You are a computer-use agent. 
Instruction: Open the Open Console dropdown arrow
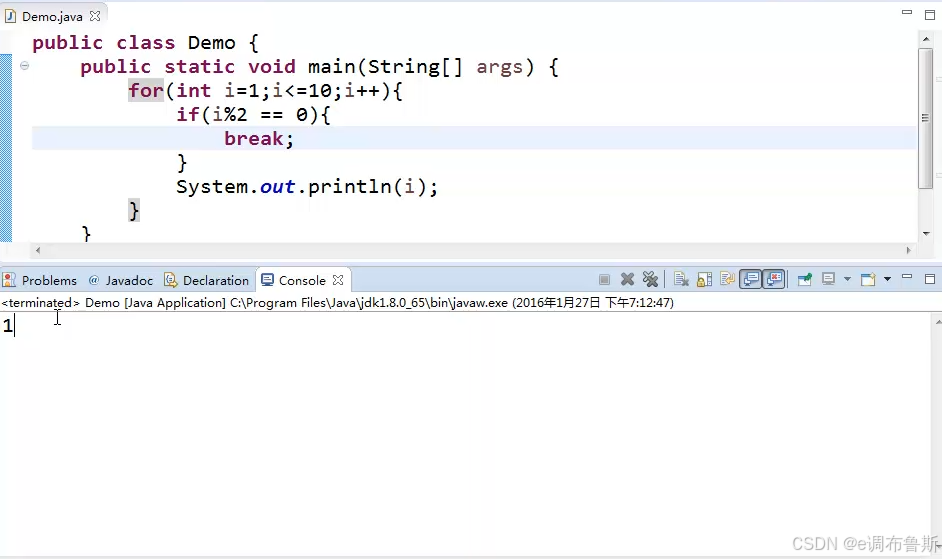coord(887,280)
